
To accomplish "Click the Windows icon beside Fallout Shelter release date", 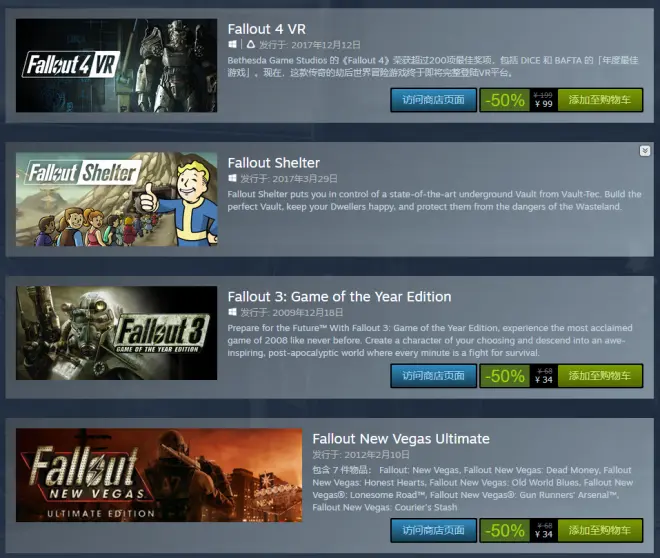I will 232,178.
